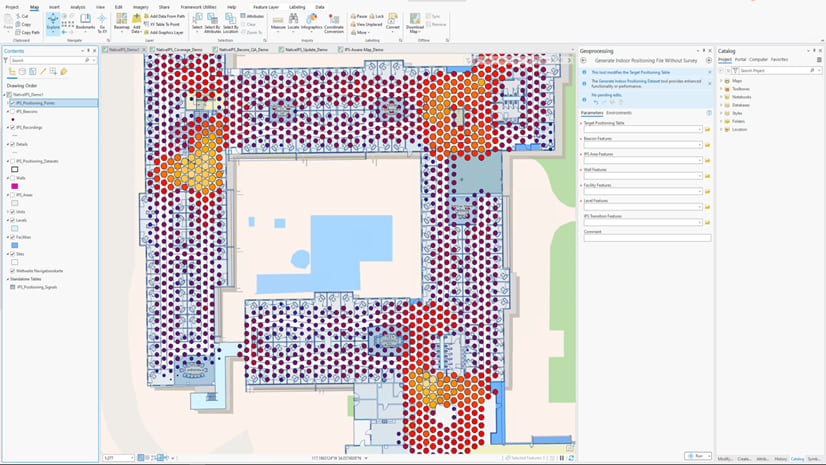Enable the Walls layer checkbox
The width and height of the screenshot is (826, 465).
(x=12, y=178)
